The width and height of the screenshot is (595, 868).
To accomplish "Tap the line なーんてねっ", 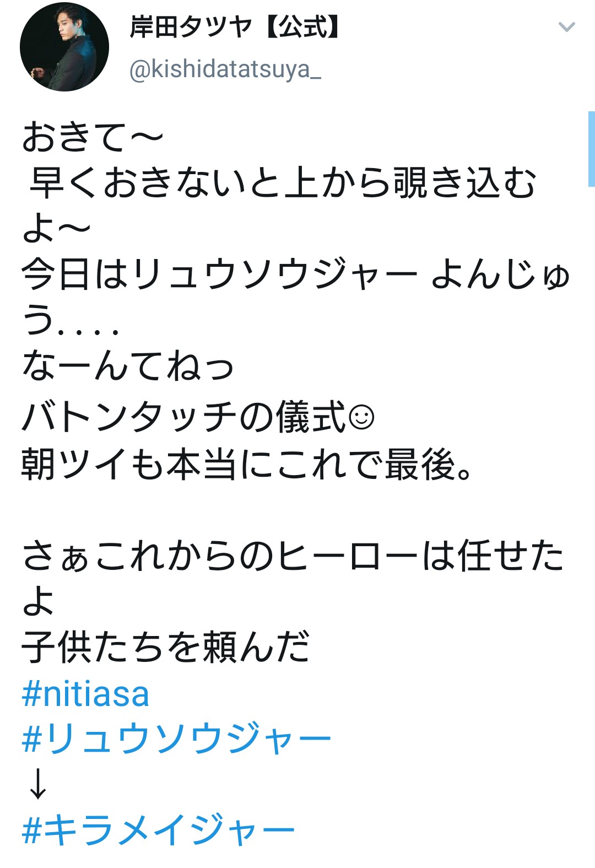I will click(x=128, y=367).
